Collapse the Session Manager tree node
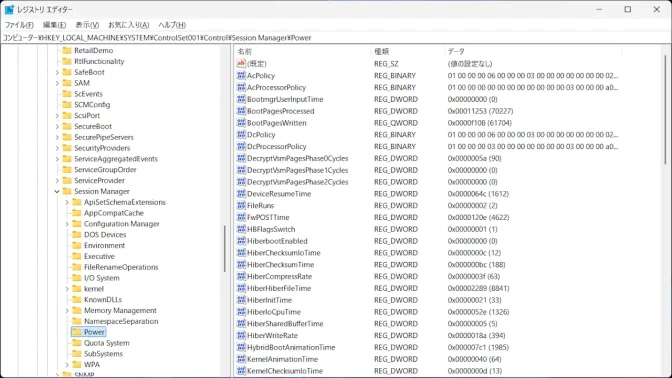672x378 pixels. click(x=57, y=191)
